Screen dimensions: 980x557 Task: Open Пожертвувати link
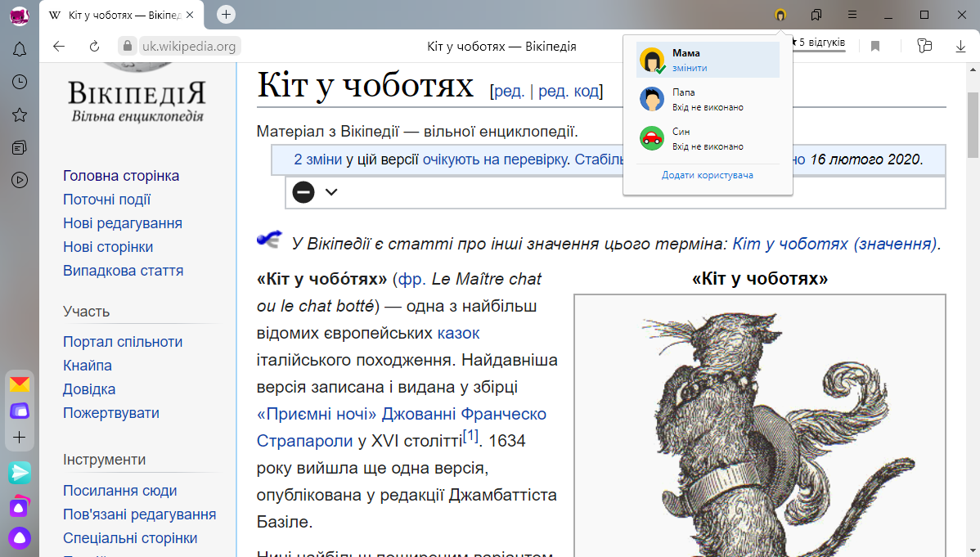coord(111,413)
